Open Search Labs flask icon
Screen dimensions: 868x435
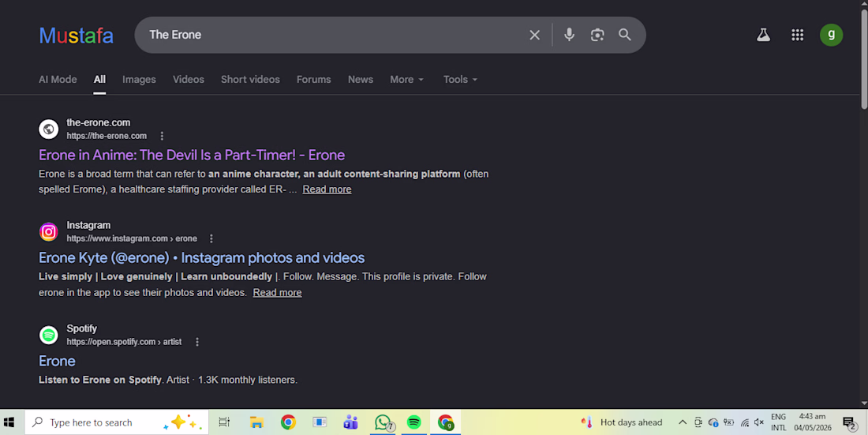pyautogui.click(x=763, y=35)
